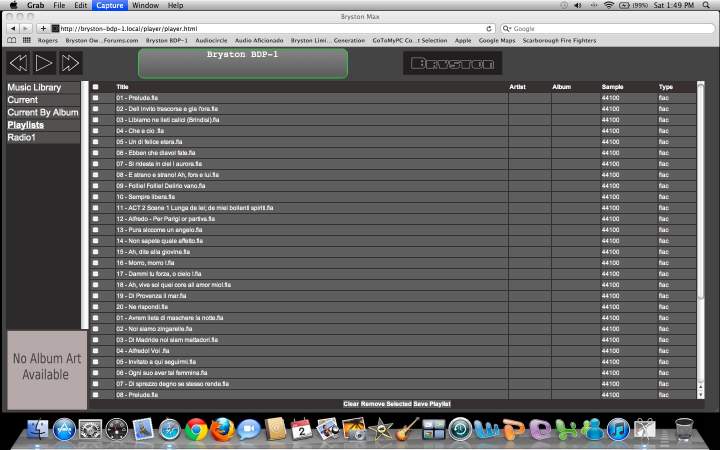Select Radio1 in the sidebar

(43, 137)
